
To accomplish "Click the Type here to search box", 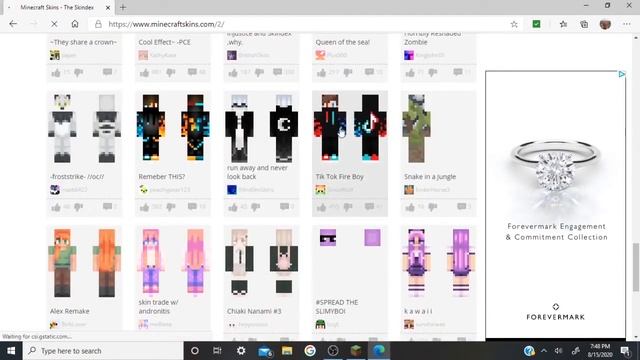I will (x=103, y=351).
